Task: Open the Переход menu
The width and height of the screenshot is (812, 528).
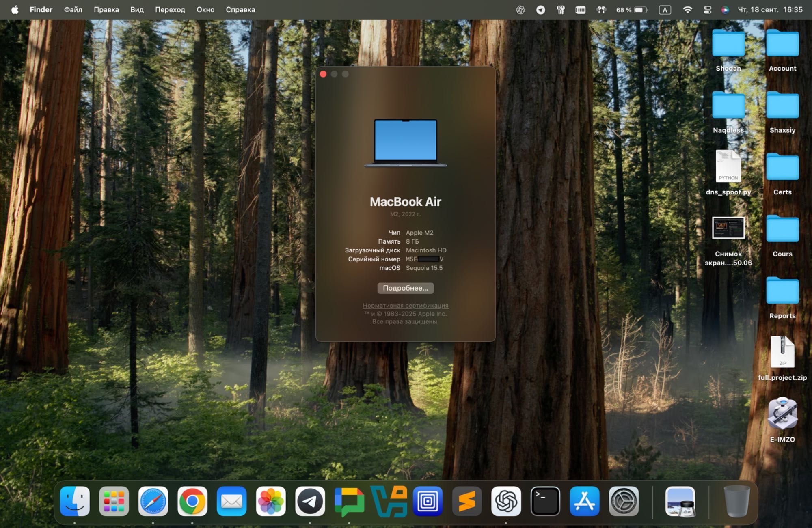Action: 170,10
